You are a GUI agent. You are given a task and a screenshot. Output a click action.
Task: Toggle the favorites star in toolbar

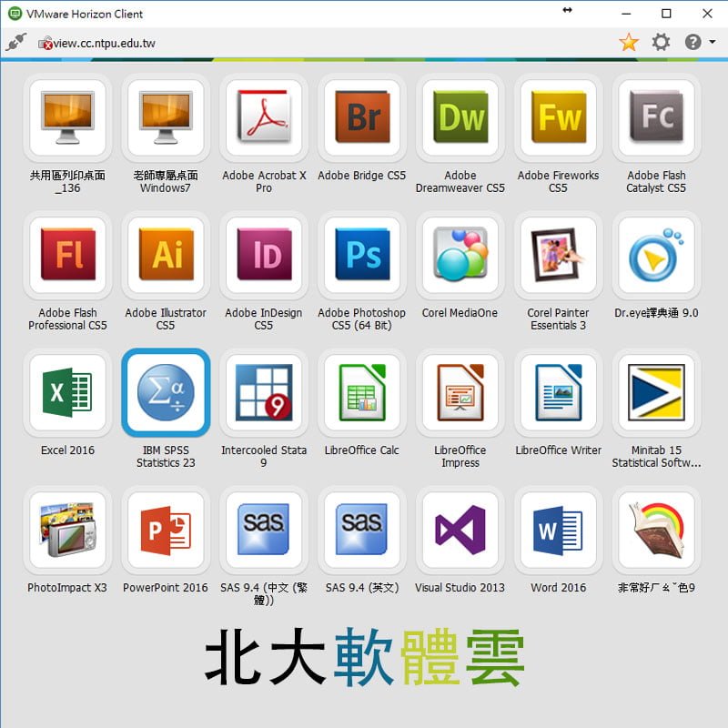(629, 42)
